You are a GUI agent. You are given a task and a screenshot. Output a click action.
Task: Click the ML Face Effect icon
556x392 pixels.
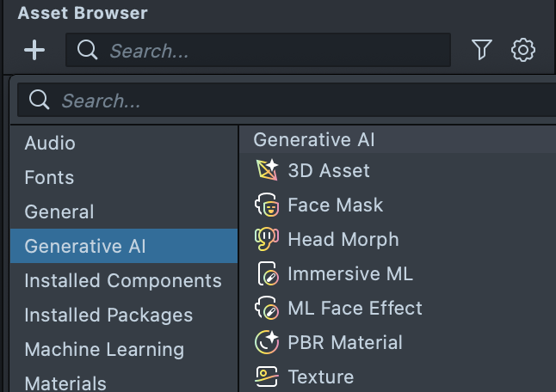268,308
